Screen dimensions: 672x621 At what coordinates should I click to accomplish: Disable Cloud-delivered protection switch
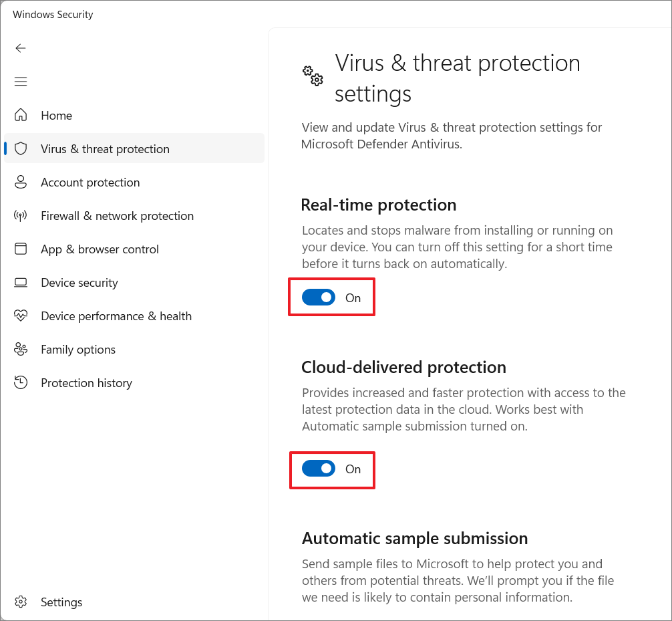[319, 469]
